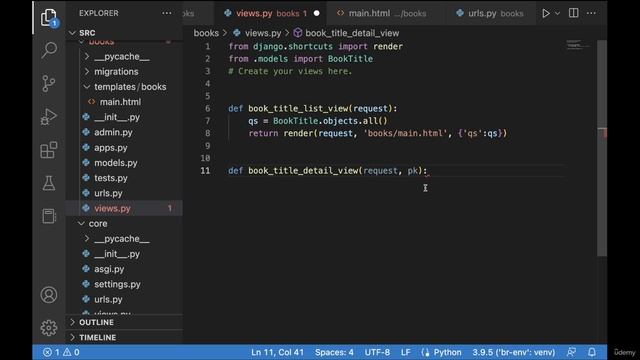Click the unsaved dot on views.py tab
This screenshot has height=360, width=640.
[x=316, y=13]
